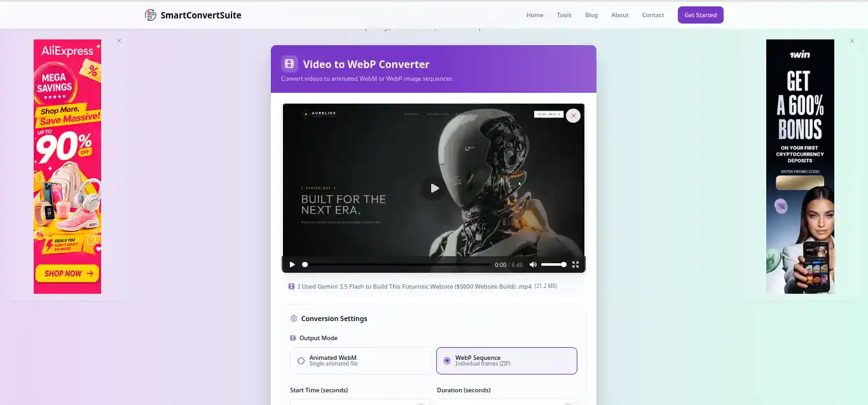
Task: Click the SmartConvertSuite brand name
Action: [201, 15]
